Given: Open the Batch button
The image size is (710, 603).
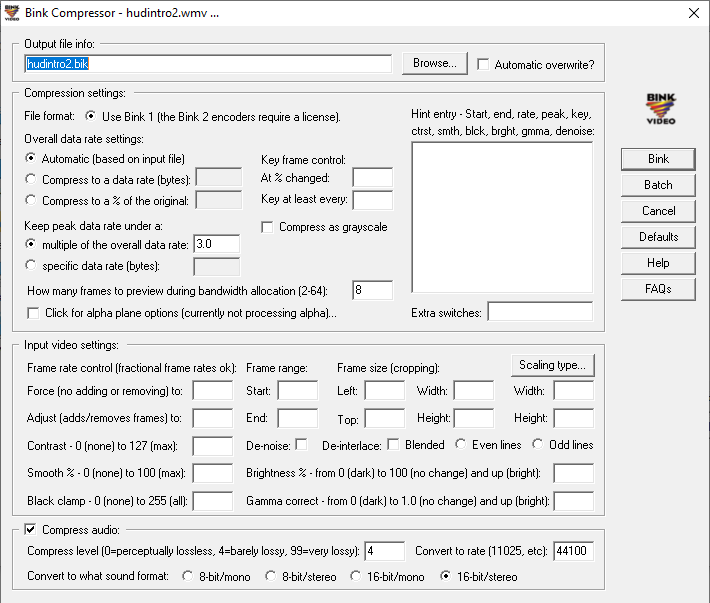Looking at the screenshot, I should coord(658,185).
